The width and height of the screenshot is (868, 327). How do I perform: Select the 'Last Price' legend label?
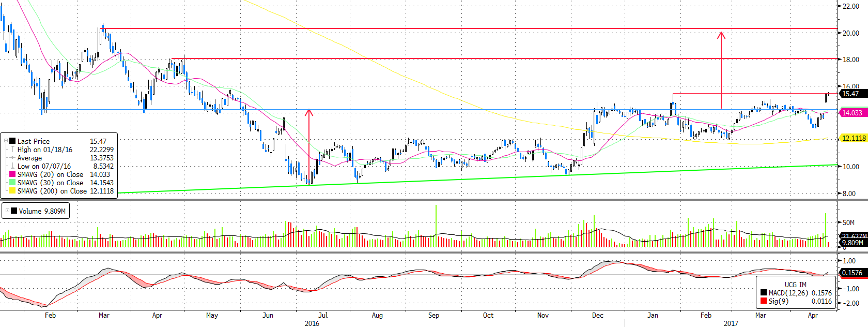click(x=34, y=141)
